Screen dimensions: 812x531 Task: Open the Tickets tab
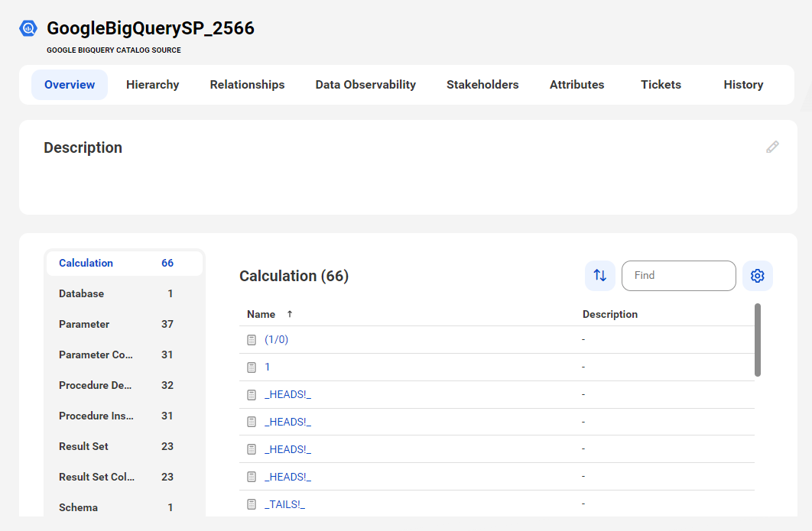point(661,84)
